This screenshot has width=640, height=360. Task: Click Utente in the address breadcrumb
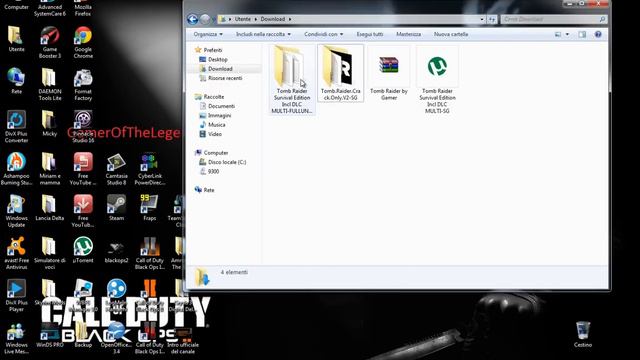242,19
